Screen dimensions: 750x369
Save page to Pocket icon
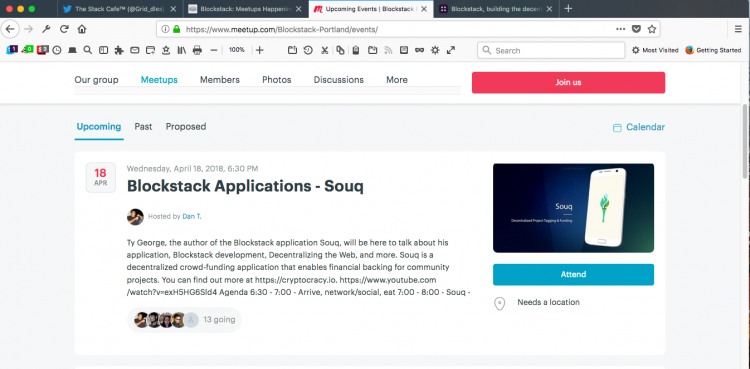pyautogui.click(x=636, y=29)
